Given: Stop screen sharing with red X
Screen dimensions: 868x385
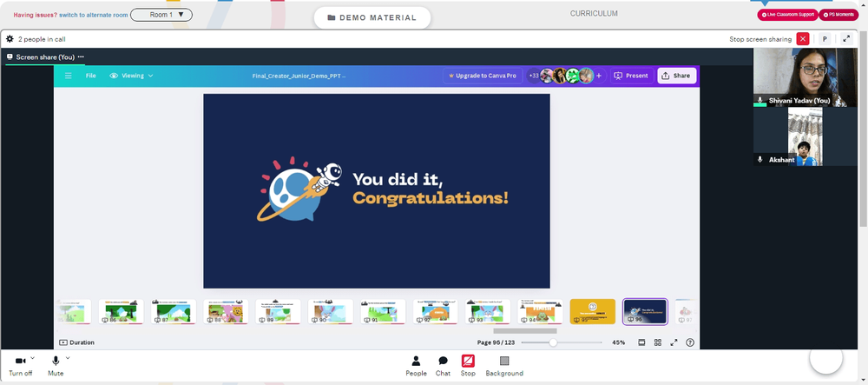Looking at the screenshot, I should [x=803, y=39].
